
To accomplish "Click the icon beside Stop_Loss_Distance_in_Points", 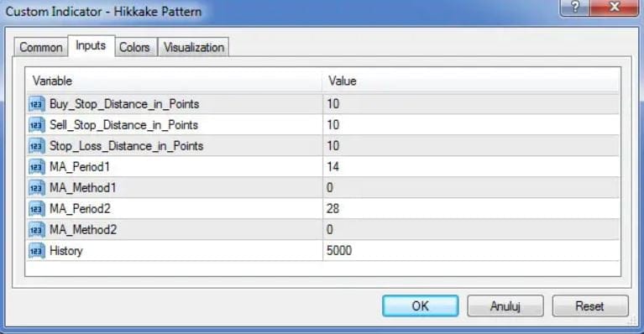I will pos(37,146).
